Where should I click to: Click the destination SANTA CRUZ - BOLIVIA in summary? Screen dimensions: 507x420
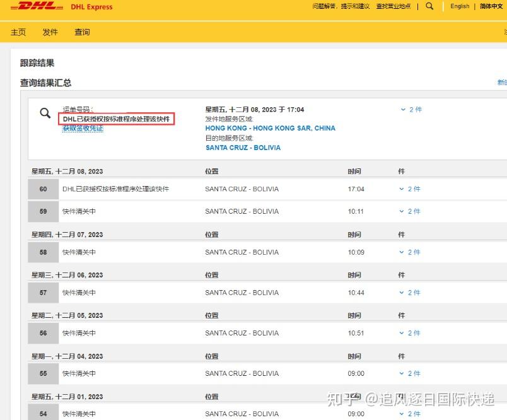(x=243, y=148)
